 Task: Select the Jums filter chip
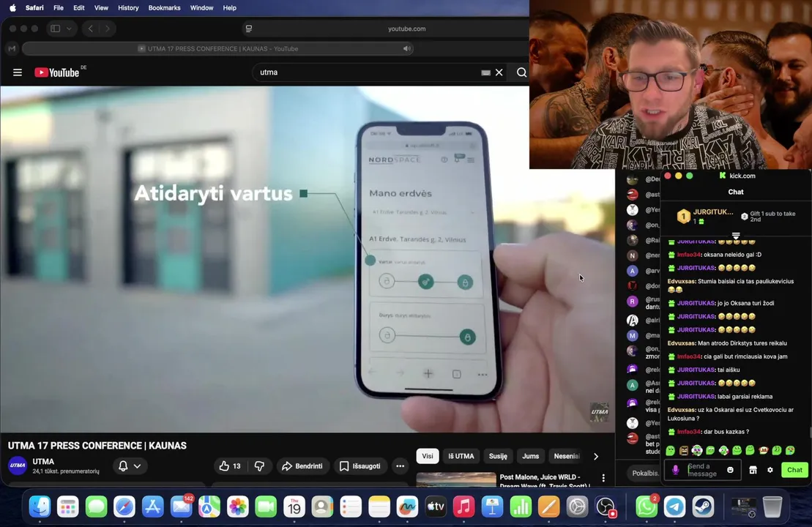click(530, 456)
